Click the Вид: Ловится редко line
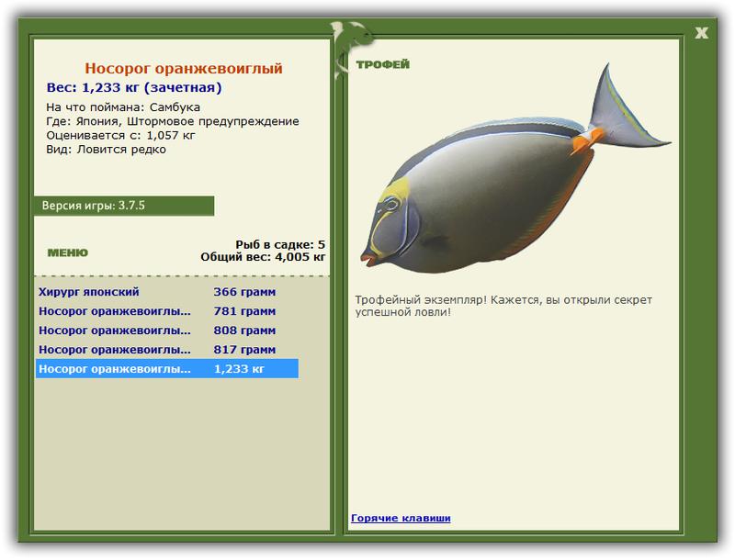This screenshot has height=560, width=735. coord(106,150)
